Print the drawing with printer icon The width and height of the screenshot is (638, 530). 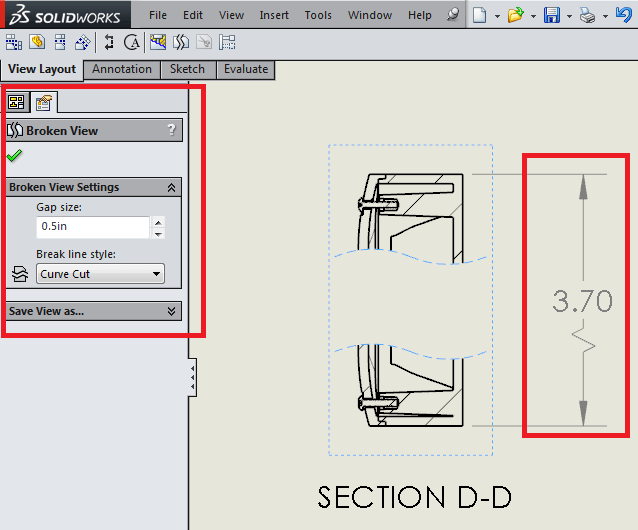(588, 16)
